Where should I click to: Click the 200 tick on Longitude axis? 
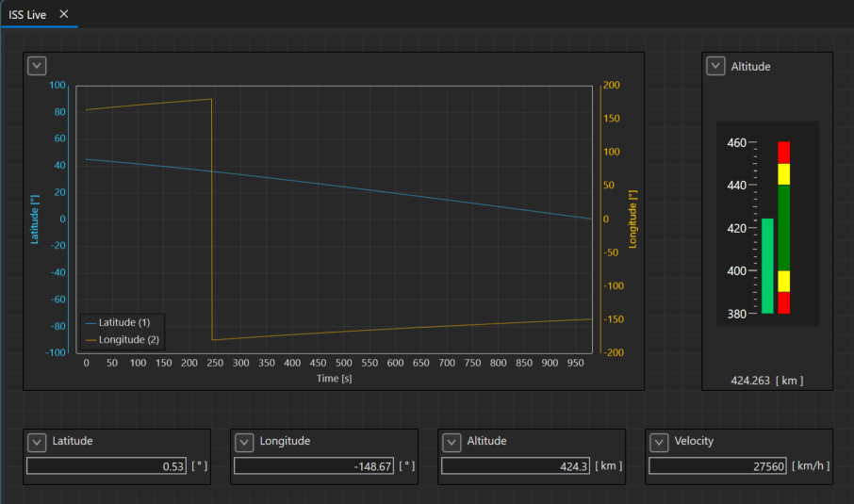tap(612, 85)
